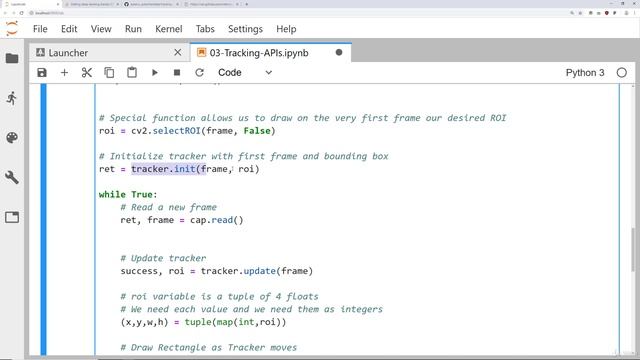Paste cell using the clipboard icon

tap(131, 73)
